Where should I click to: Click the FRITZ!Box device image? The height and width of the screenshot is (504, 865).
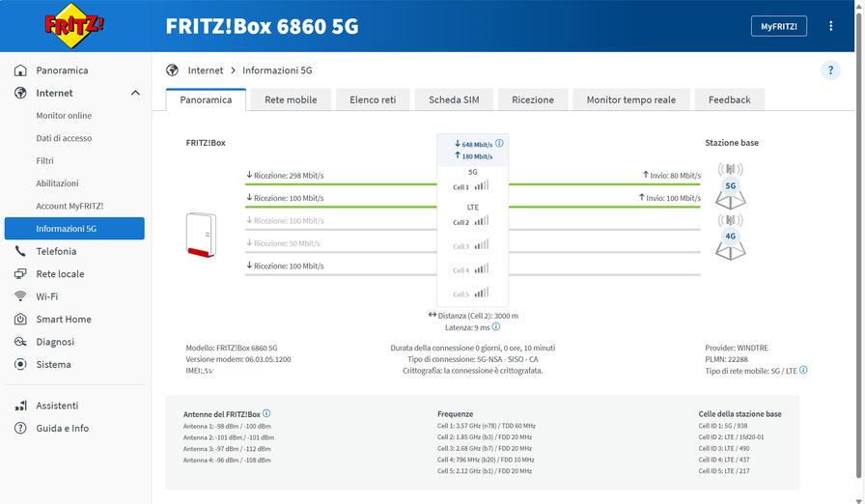[202, 235]
